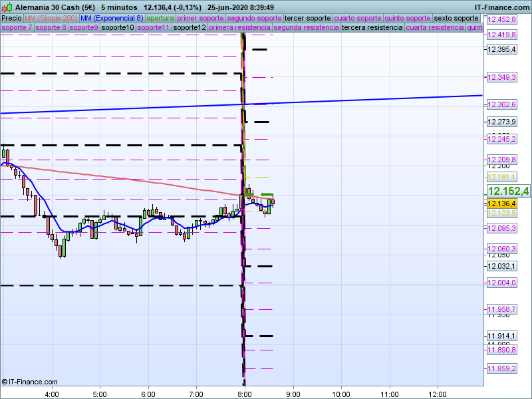This screenshot has height=399, width=532.
Task: Select the 11.914,1 price label
Action: [x=501, y=336]
